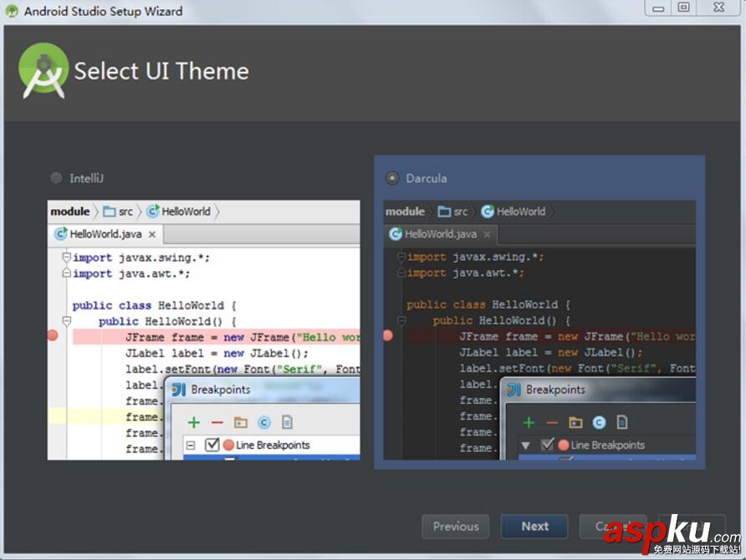The image size is (746, 560).
Task: Close the HelloWorld.java tab in light preview
Action: point(151,235)
